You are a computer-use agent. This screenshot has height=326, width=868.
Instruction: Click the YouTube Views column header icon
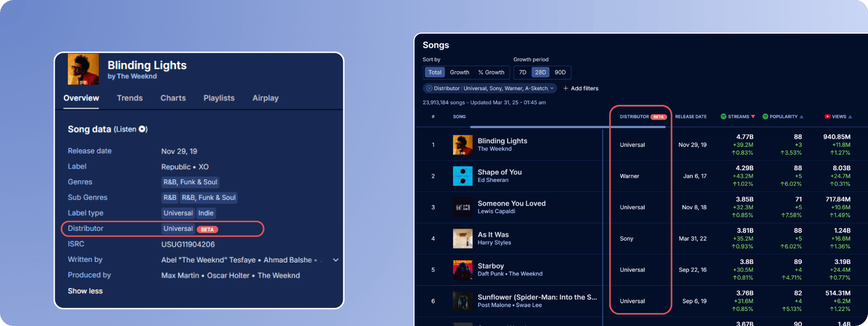tap(827, 117)
